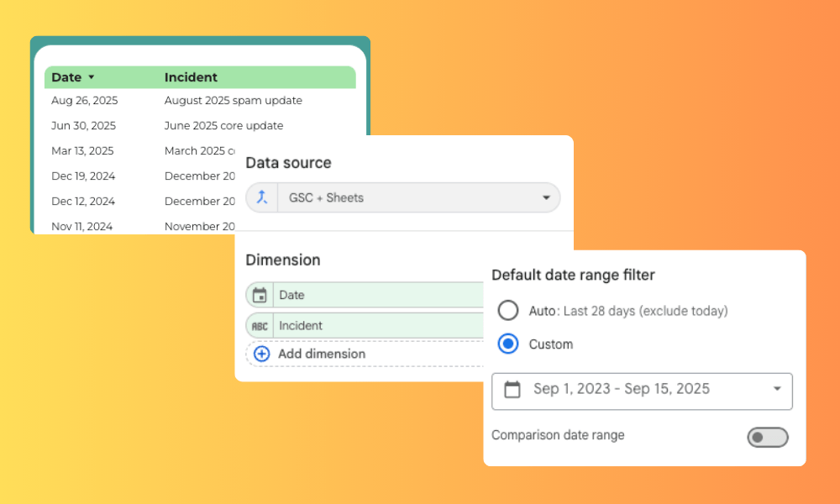Select the Auto date range radio button
The height and width of the screenshot is (504, 840).
click(x=508, y=311)
